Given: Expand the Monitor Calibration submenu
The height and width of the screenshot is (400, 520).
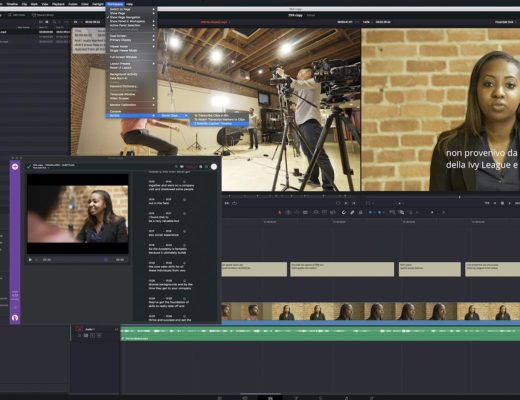Looking at the screenshot, I should pyautogui.click(x=131, y=105).
